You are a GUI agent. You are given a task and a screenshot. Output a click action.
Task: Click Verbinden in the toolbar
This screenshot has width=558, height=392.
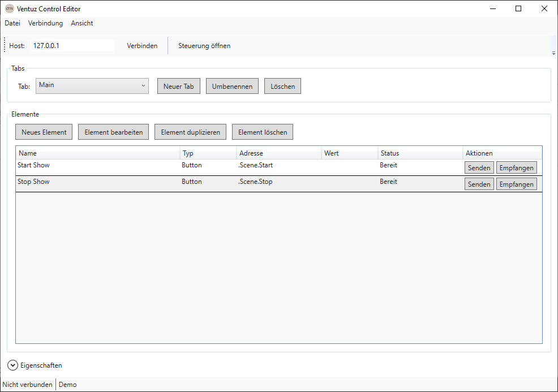(142, 45)
